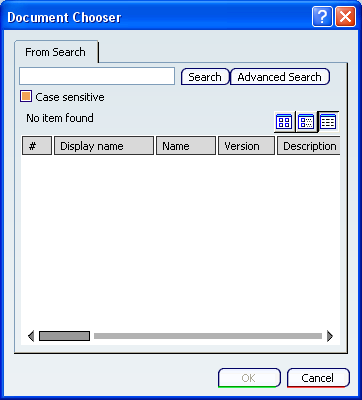Open the From Search tab
The height and width of the screenshot is (400, 362).
tap(55, 52)
